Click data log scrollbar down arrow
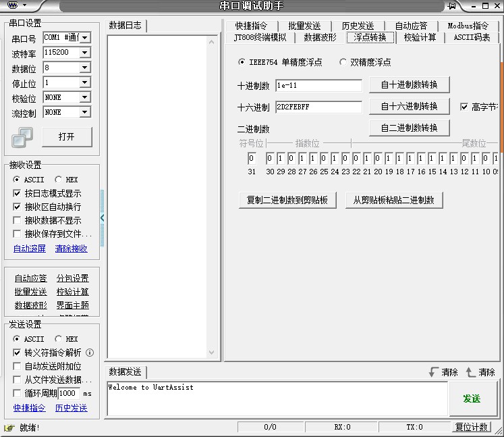Screen dimensions: 504x437 [x=211, y=353]
